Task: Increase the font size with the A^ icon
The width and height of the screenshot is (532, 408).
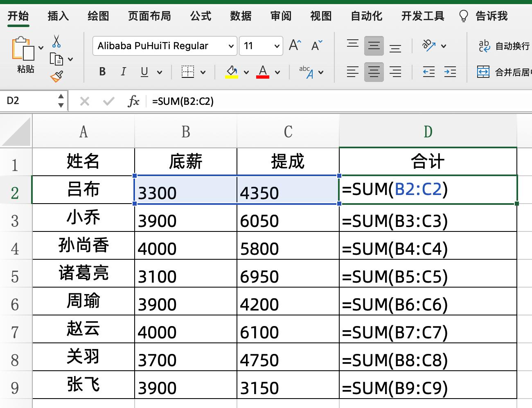Action: 294,45
